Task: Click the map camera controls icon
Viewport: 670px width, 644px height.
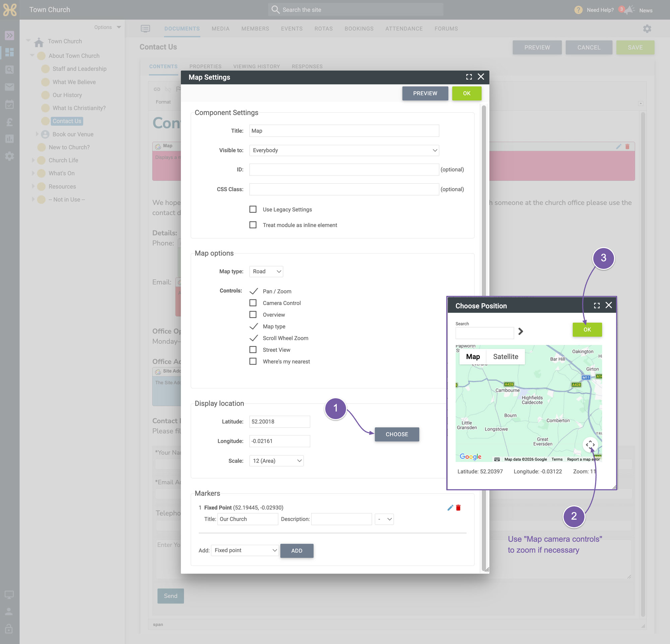Action: (x=590, y=445)
